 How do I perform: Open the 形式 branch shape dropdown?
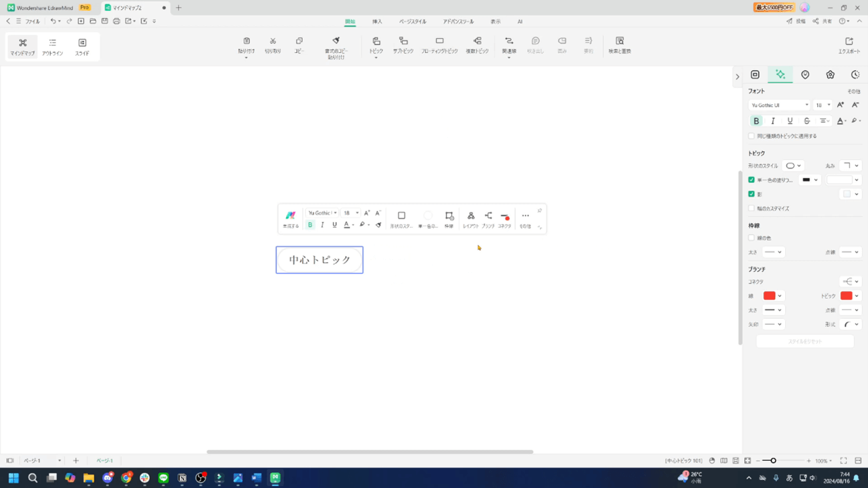(x=851, y=324)
